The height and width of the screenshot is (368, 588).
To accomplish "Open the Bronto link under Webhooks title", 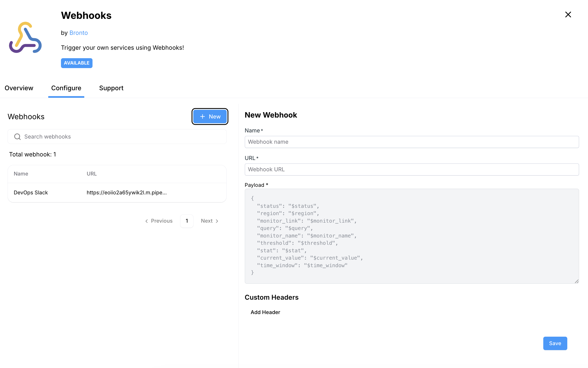I will pyautogui.click(x=78, y=33).
